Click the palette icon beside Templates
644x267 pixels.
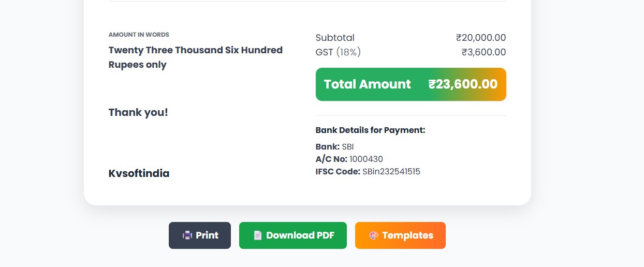[374, 235]
